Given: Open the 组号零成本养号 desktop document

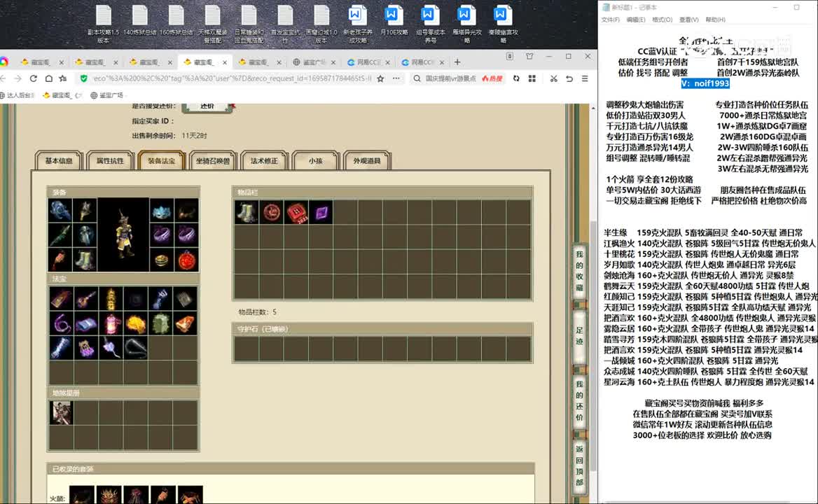Looking at the screenshot, I should (x=430, y=24).
